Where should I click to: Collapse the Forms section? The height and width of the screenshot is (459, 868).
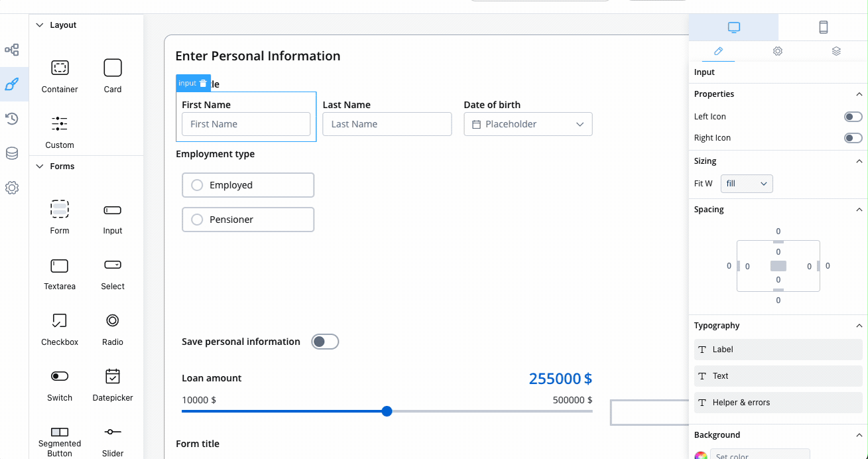40,166
